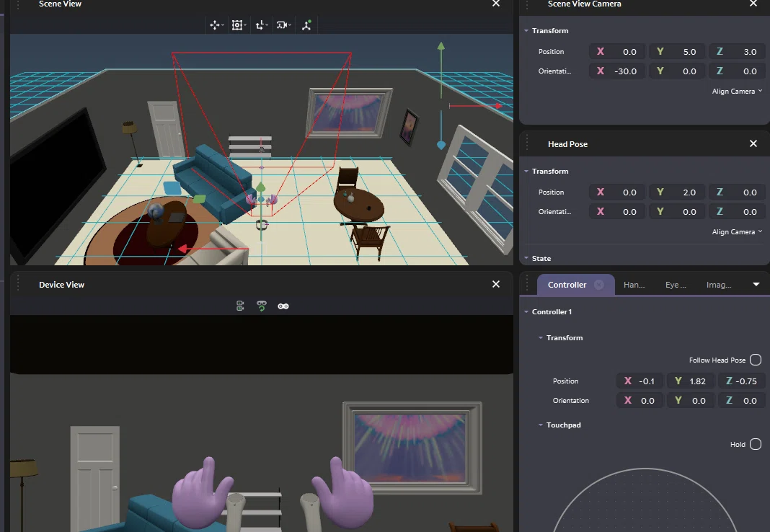Select the move tool in Scene View toolbar
The width and height of the screenshot is (770, 532).
point(215,25)
